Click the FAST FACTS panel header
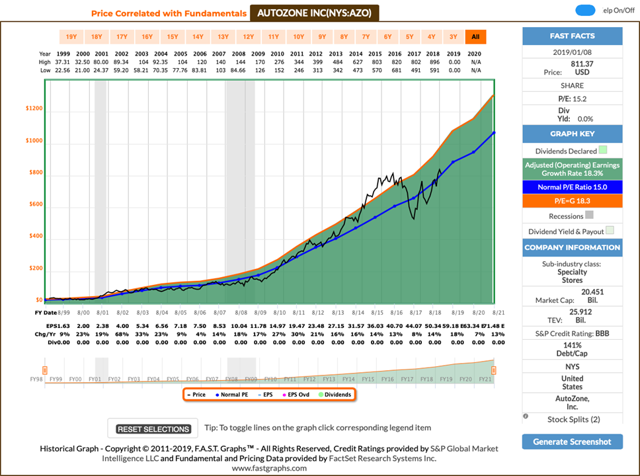 [x=572, y=36]
